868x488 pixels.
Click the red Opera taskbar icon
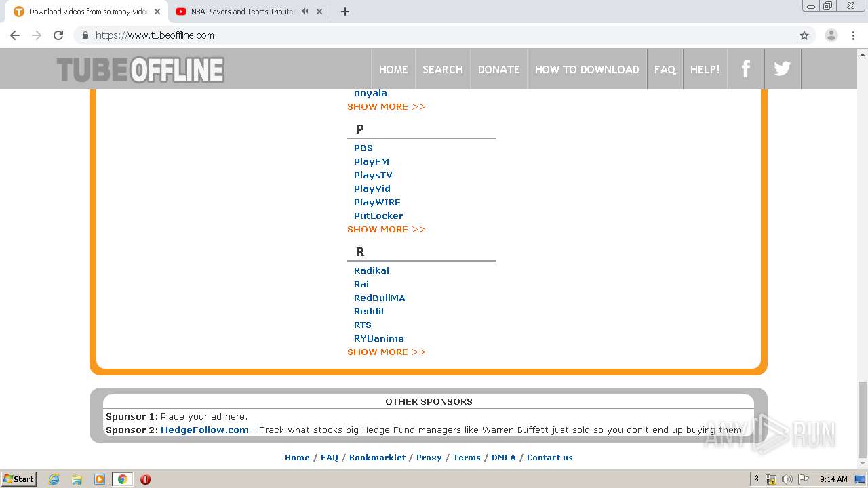(145, 479)
